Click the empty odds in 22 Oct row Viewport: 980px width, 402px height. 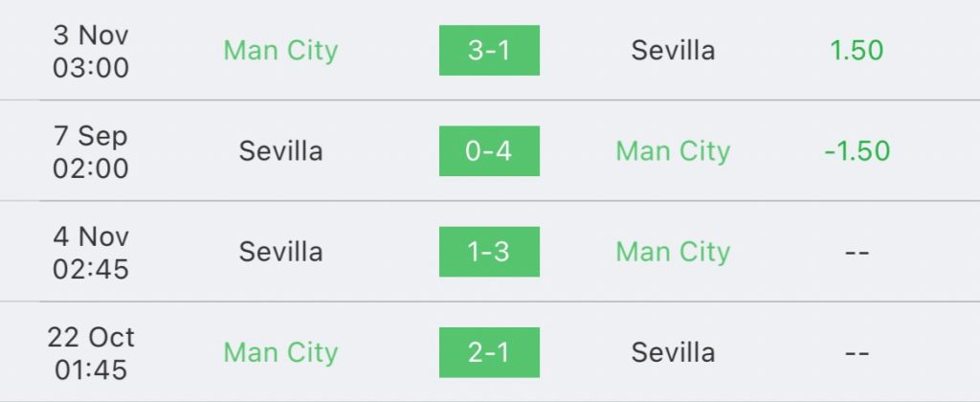(x=857, y=353)
